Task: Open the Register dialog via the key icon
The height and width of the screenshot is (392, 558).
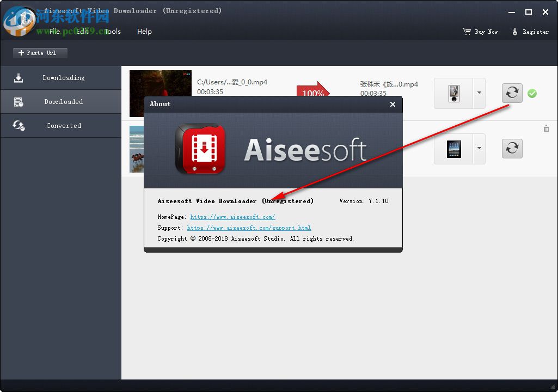Action: (x=515, y=32)
